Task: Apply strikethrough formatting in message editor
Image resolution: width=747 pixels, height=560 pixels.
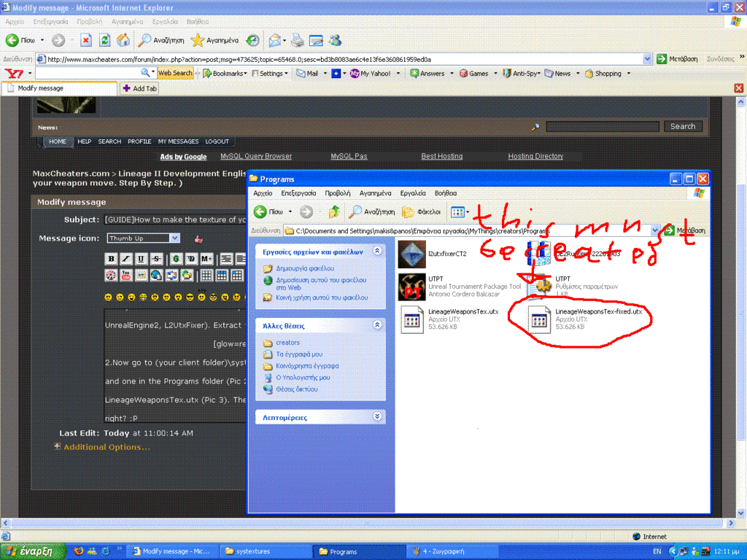Action: point(157,259)
